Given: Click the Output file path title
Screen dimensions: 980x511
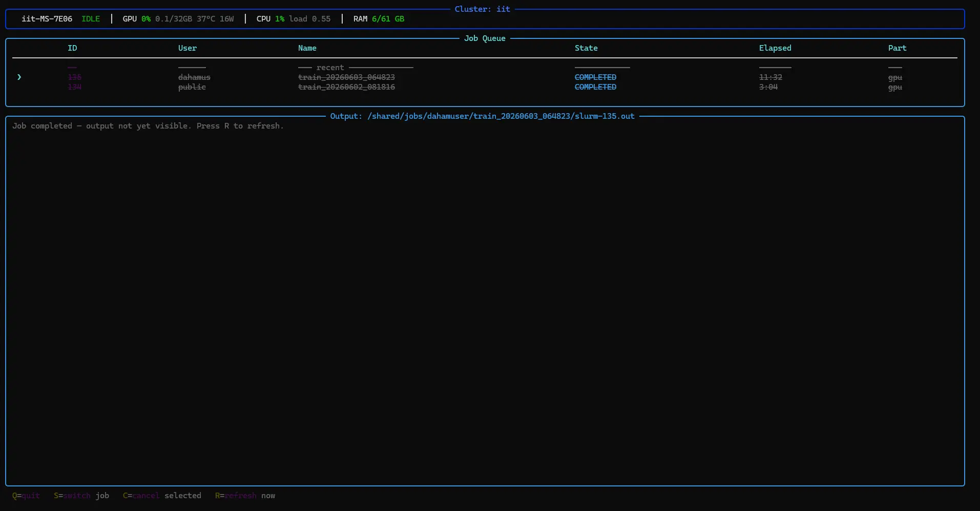Looking at the screenshot, I should tap(482, 116).
